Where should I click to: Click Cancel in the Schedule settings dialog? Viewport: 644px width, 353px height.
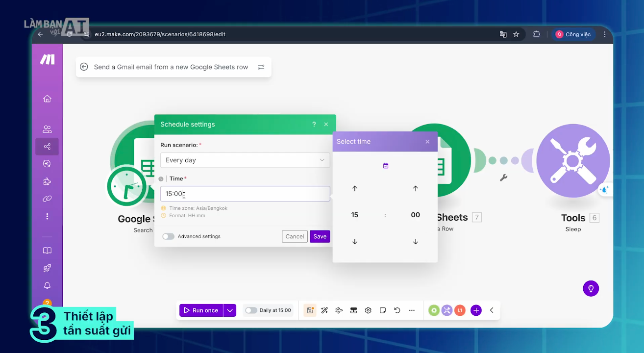pos(295,236)
